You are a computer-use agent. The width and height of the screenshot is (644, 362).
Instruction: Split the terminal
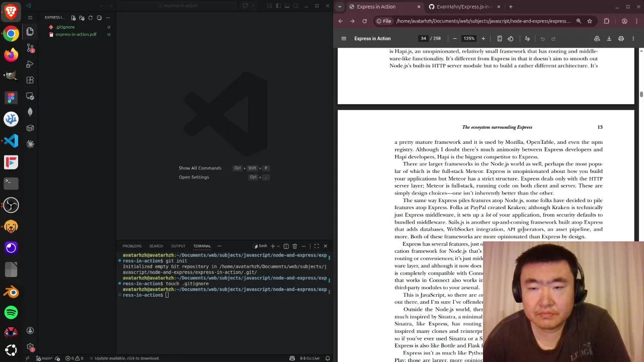coord(286,246)
